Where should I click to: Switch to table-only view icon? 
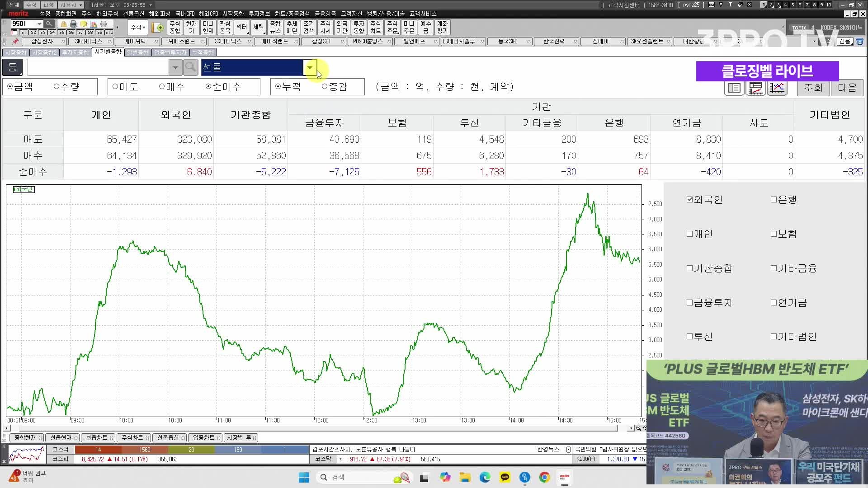point(734,88)
